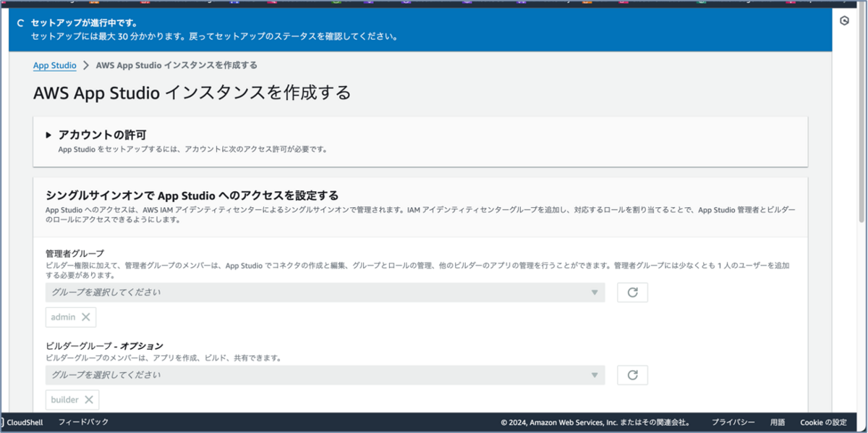Open the プライバシー footer link
Viewport: 868px width, 433px height.
coord(733,422)
